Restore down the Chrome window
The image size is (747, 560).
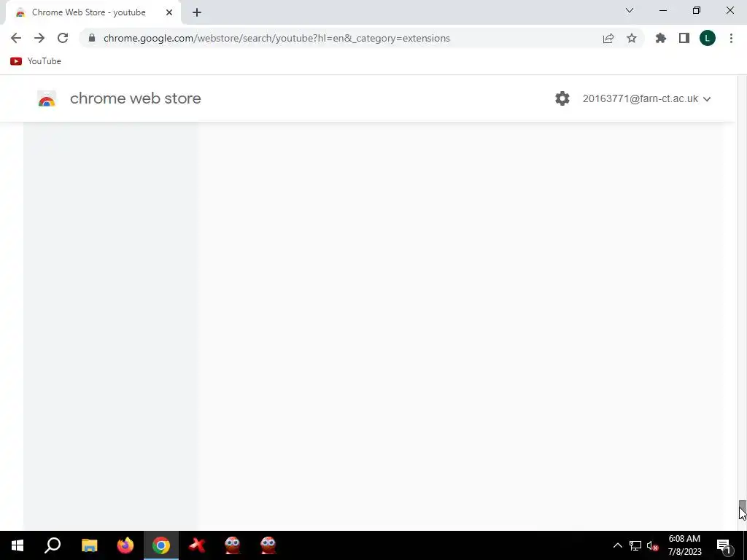click(x=697, y=10)
